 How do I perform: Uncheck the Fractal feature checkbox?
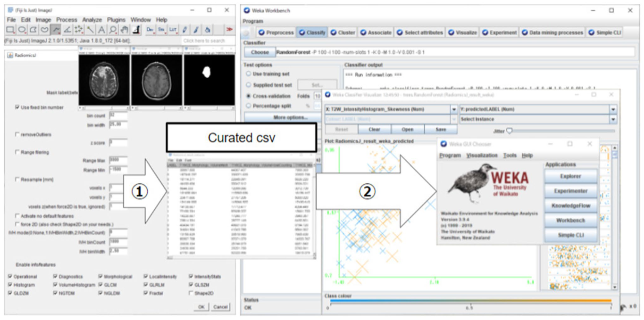[146, 293]
